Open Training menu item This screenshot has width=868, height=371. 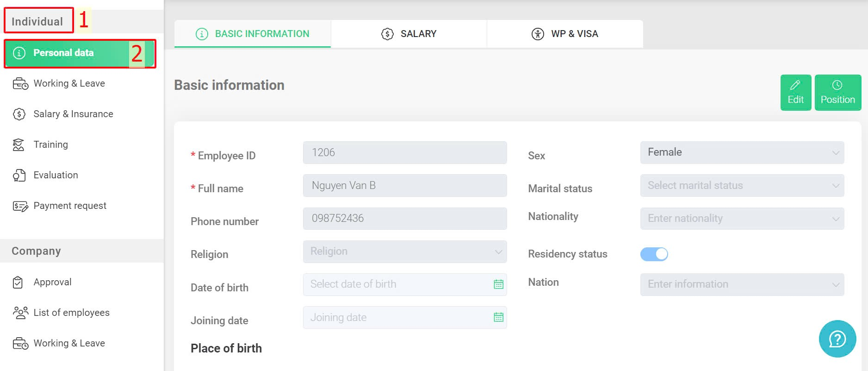pos(50,145)
